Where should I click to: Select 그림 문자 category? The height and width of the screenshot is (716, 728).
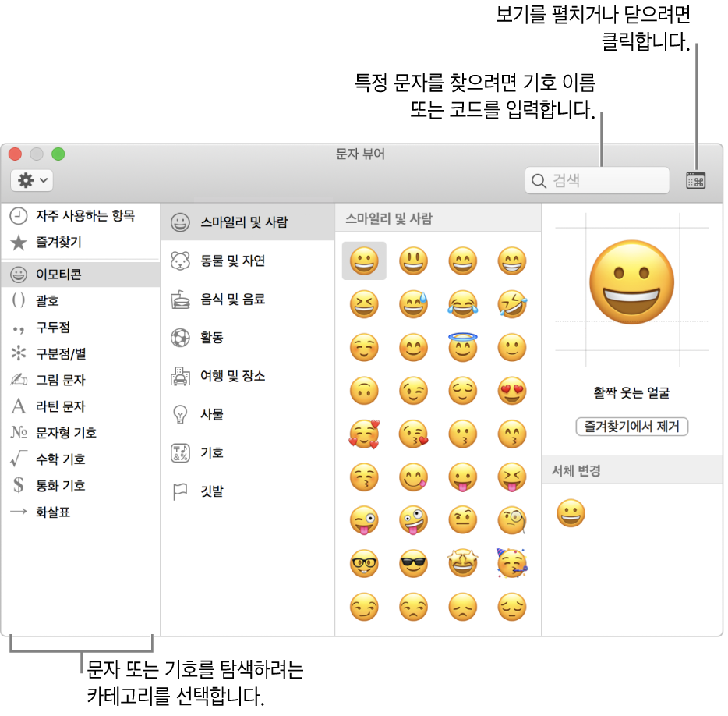[80, 380]
